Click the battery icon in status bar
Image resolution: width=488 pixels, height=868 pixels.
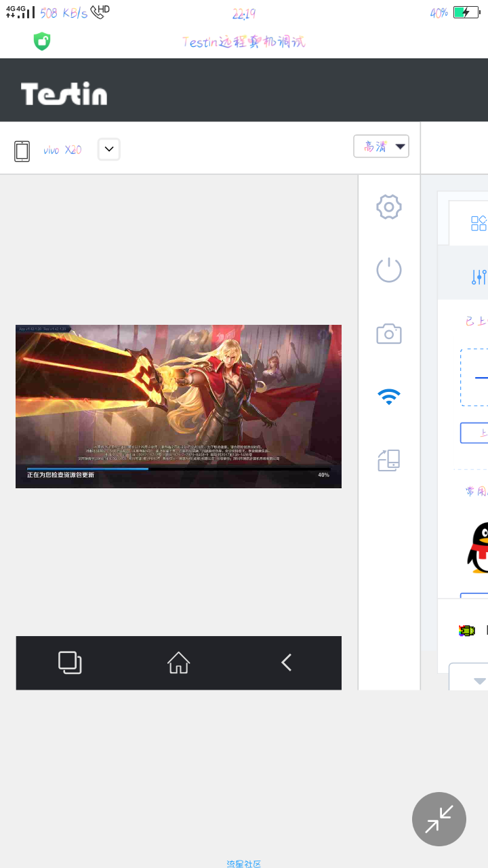[x=466, y=12]
